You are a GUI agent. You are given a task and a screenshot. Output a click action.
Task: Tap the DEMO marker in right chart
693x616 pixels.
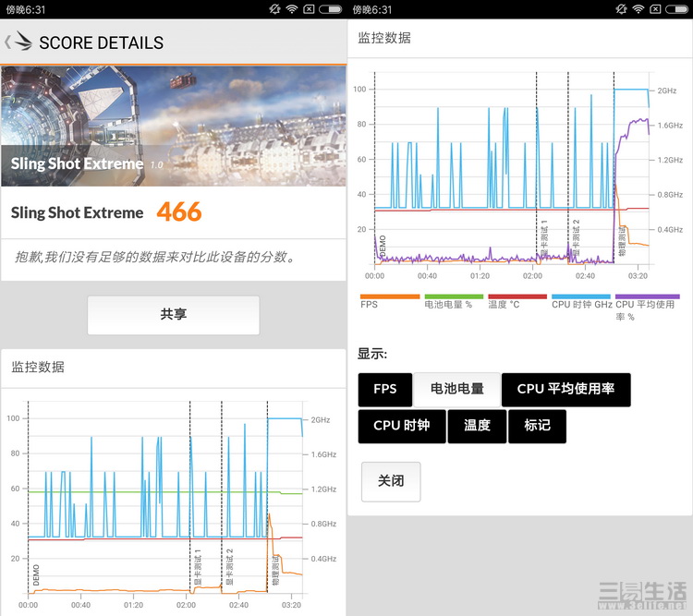tap(383, 246)
